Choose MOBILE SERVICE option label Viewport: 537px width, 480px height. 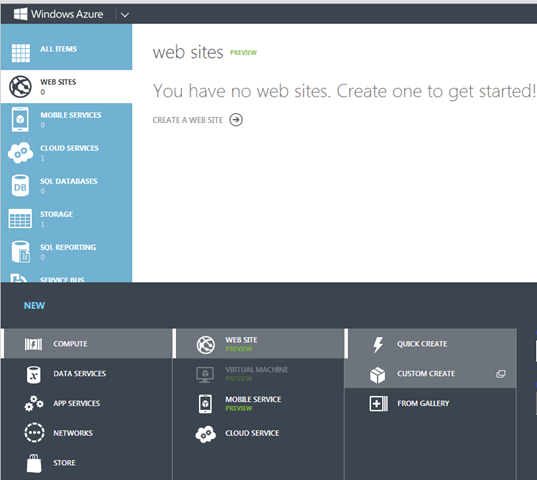click(x=253, y=399)
